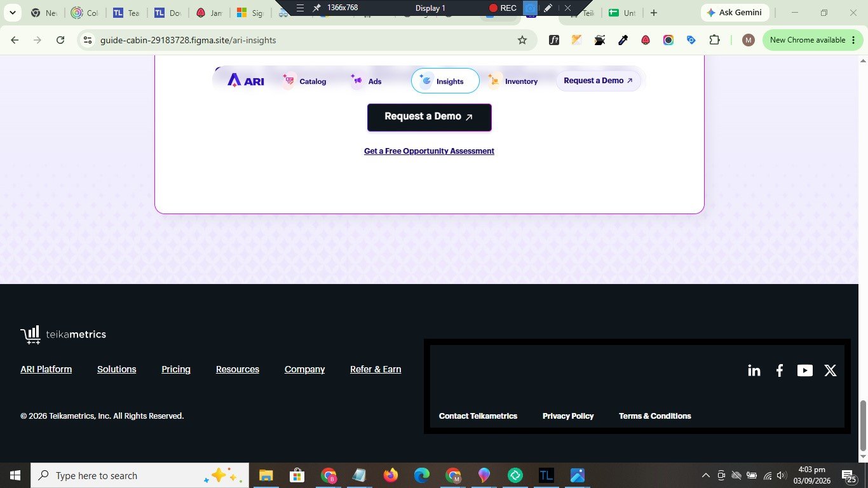Reload the page

pos(60,40)
